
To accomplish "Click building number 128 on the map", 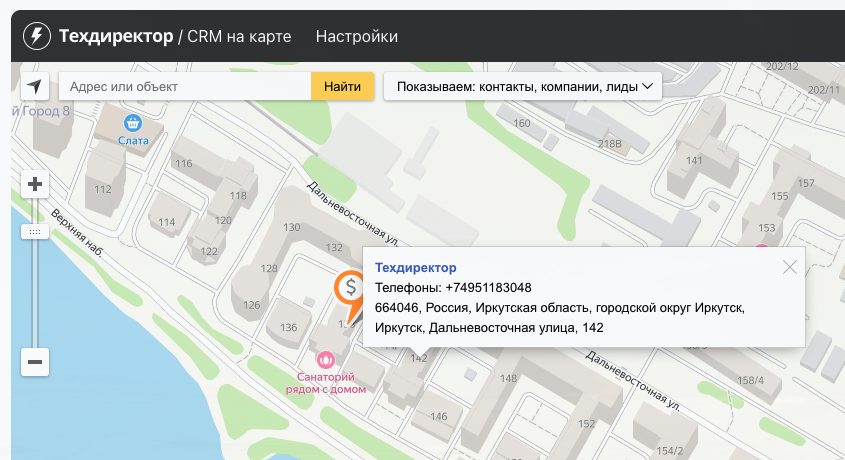I will coord(269,268).
